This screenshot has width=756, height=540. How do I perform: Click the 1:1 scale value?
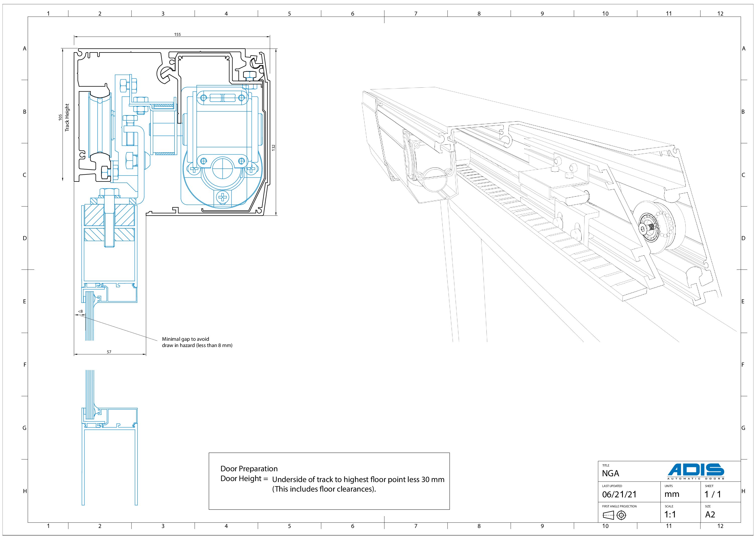pos(670,515)
